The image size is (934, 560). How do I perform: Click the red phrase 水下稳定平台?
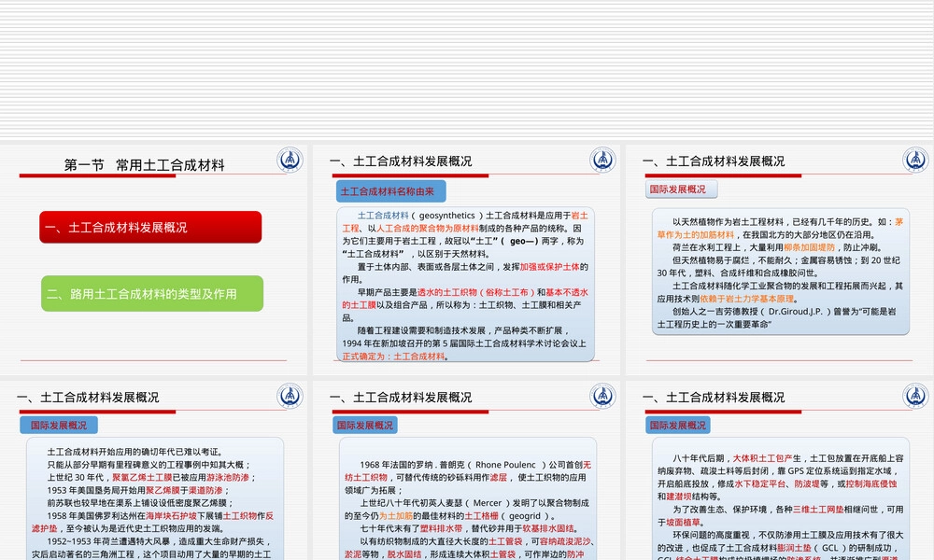coord(760,483)
